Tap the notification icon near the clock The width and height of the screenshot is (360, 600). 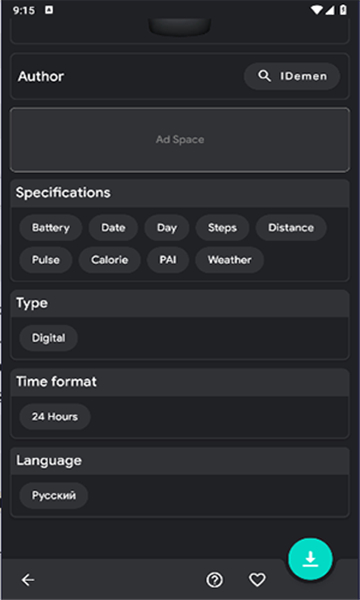click(49, 10)
